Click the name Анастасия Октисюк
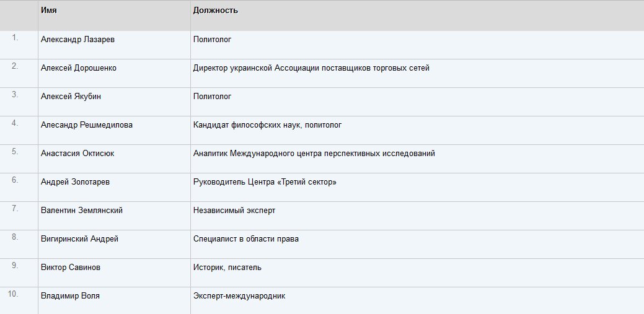The height and width of the screenshot is (314, 644). pos(77,154)
